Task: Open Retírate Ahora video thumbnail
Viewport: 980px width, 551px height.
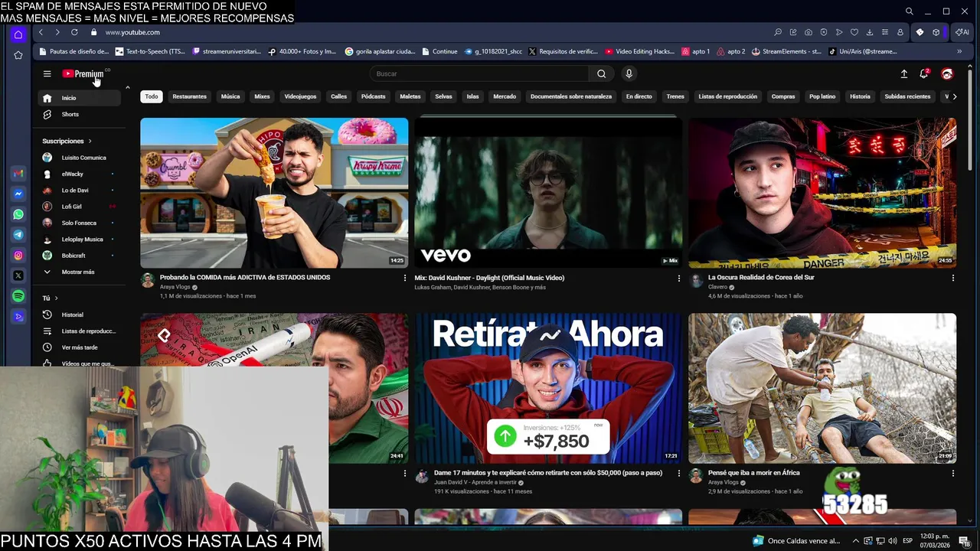Action: pos(548,388)
